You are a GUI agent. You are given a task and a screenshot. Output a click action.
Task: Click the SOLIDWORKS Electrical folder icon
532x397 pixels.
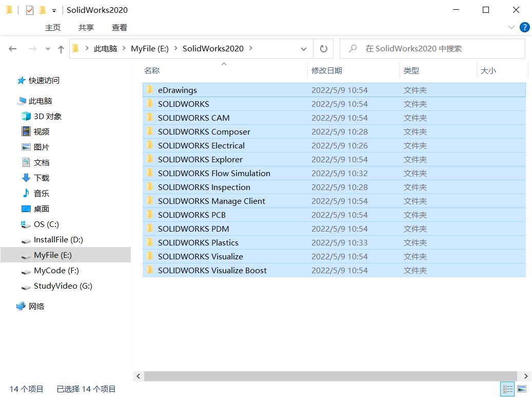pos(150,145)
